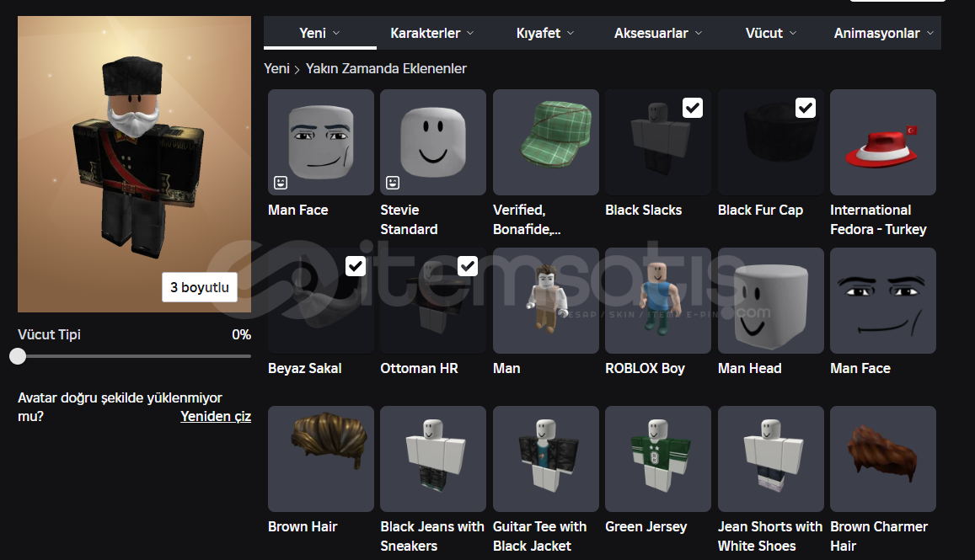The width and height of the screenshot is (975, 560).
Task: Click the face badge icon on Stevie Standard
Action: pos(391,182)
